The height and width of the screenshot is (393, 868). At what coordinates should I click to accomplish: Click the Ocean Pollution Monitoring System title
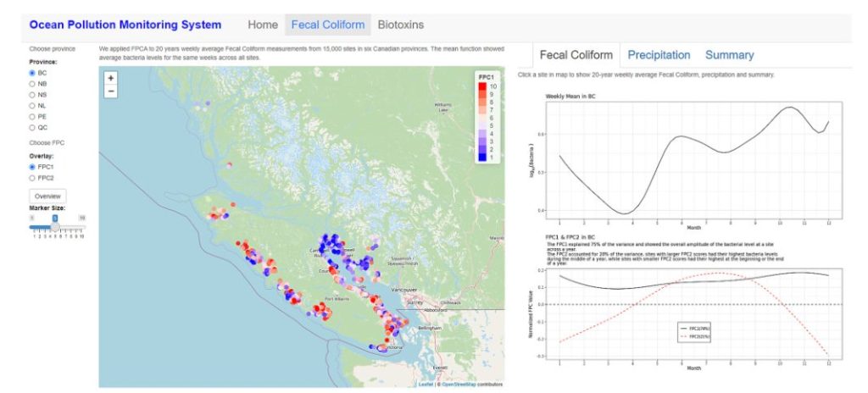tap(125, 25)
